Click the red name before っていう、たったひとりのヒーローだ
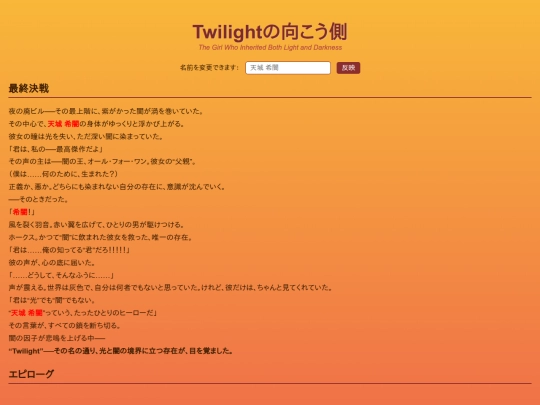This screenshot has width=540, height=405. click(26, 313)
